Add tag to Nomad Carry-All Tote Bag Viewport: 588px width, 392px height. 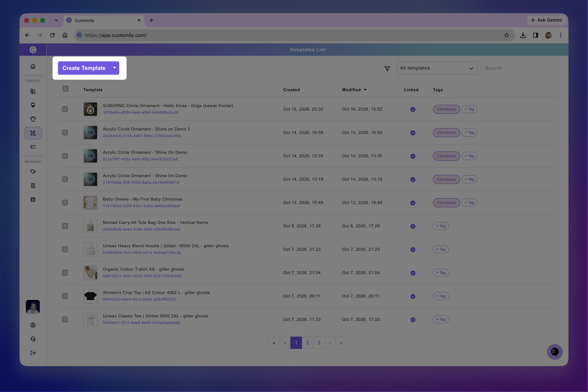441,226
